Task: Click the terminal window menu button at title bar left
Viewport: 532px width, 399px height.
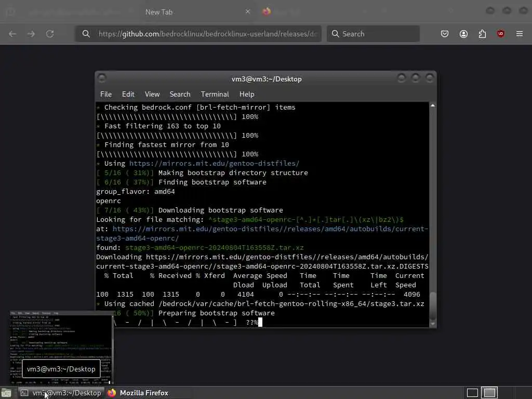Action: [x=101, y=78]
